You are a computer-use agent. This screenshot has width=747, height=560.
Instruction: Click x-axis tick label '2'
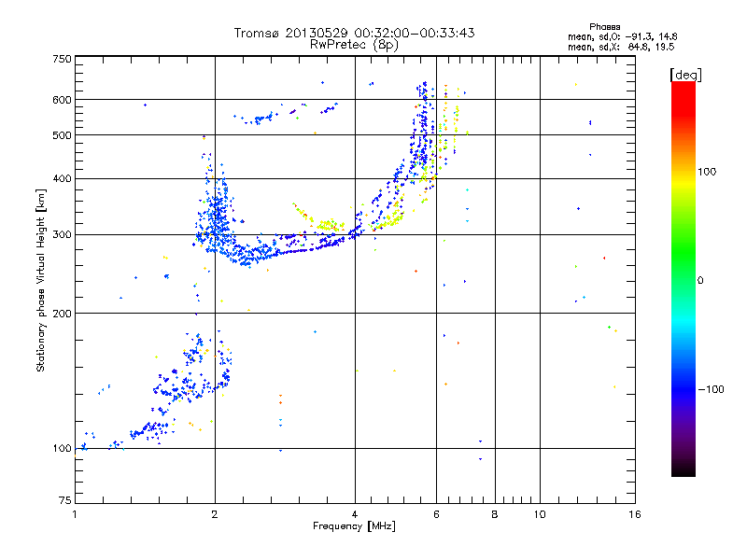click(215, 514)
